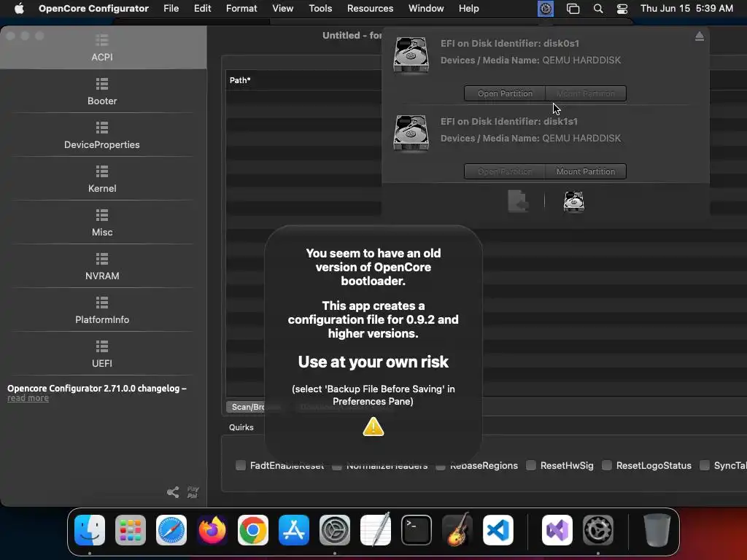The height and width of the screenshot is (560, 747).
Task: Click the Quirks section label
Action: coord(241,427)
